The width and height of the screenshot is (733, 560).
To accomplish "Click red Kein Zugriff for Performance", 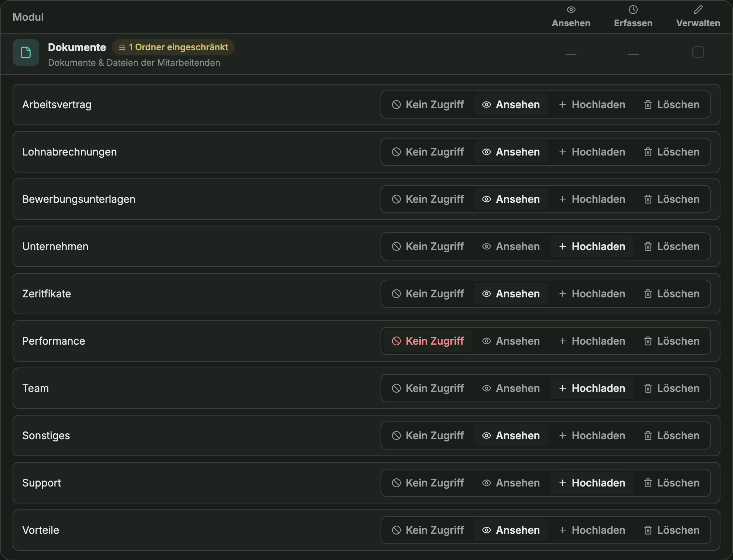I will pyautogui.click(x=428, y=341).
